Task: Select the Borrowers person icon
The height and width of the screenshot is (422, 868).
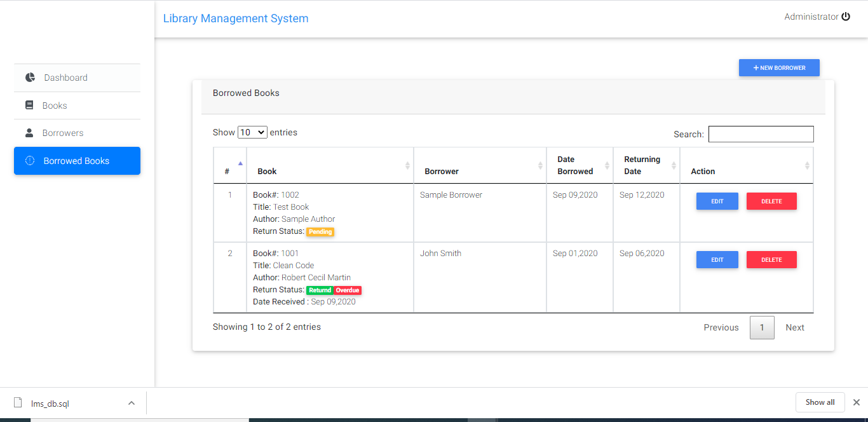Action: tap(29, 132)
